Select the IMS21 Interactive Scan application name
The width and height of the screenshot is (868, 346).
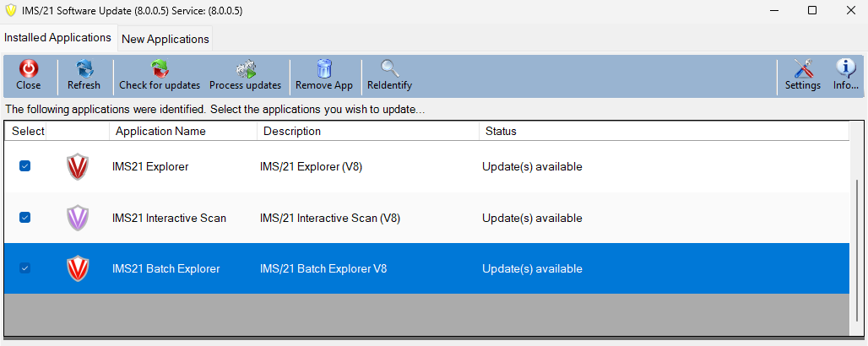pos(169,218)
